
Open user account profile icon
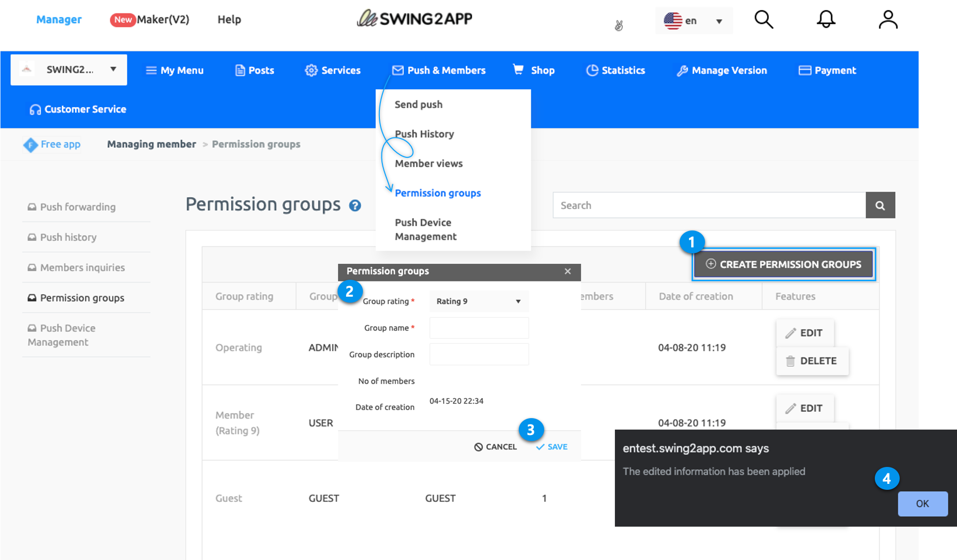(888, 20)
